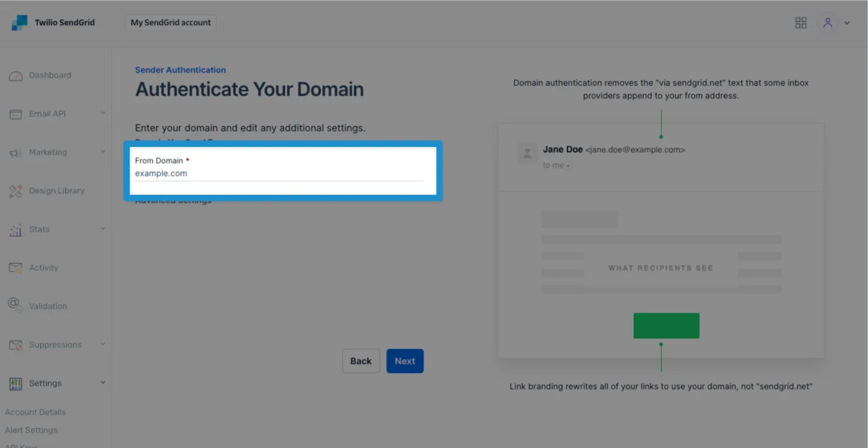Click the 'WHAT RECIPIENTS SEE' label

coord(661,268)
